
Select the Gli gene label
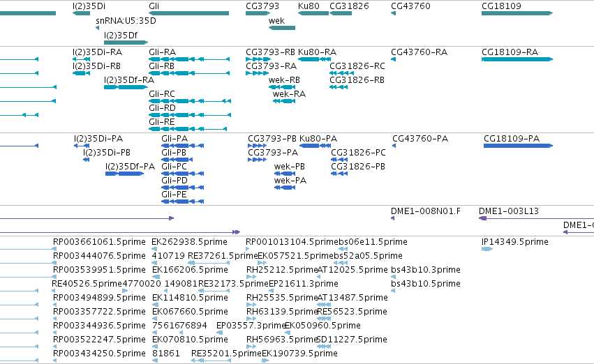(154, 6)
